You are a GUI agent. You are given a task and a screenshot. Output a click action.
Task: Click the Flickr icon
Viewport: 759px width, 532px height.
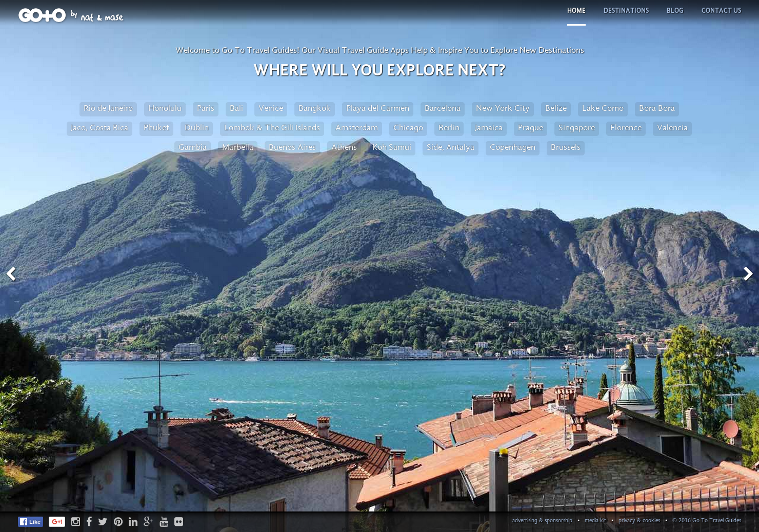[x=178, y=521]
